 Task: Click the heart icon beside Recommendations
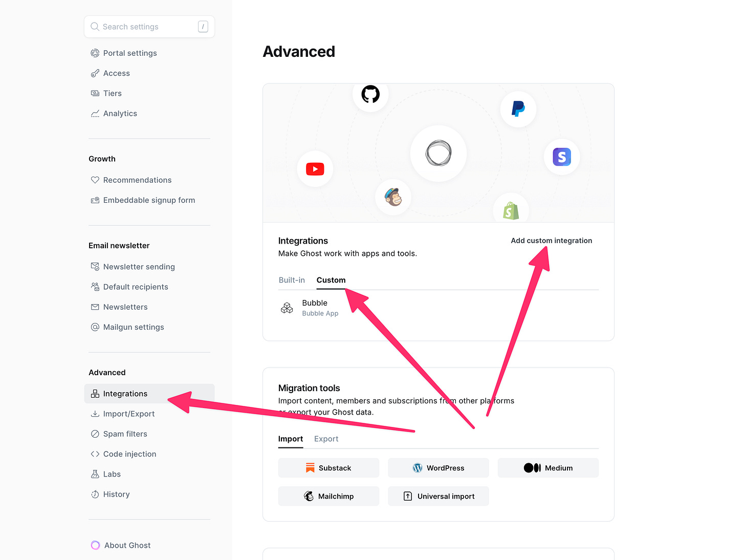coord(95,180)
